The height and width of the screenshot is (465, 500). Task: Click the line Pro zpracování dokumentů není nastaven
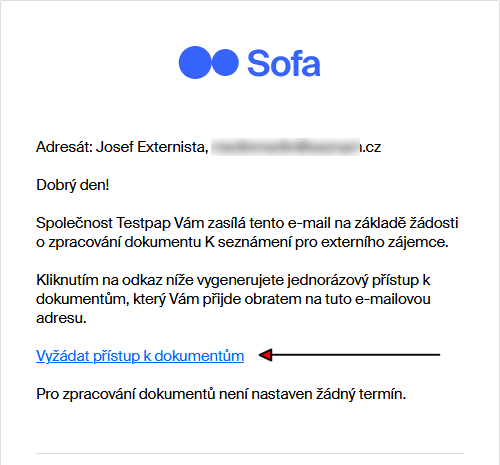tap(221, 394)
